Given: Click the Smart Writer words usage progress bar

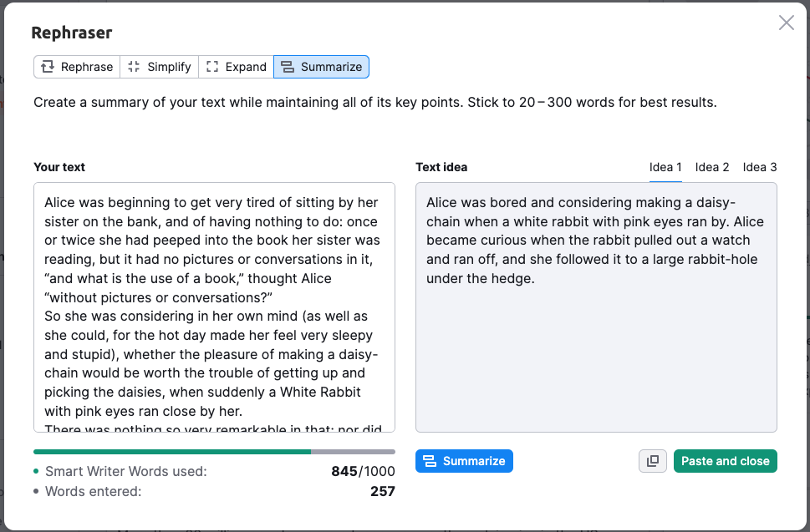Looking at the screenshot, I should point(214,452).
